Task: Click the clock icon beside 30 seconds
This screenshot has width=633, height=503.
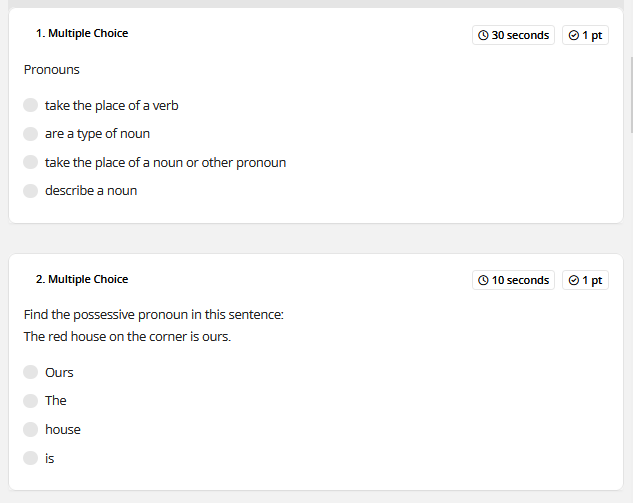Action: click(483, 36)
